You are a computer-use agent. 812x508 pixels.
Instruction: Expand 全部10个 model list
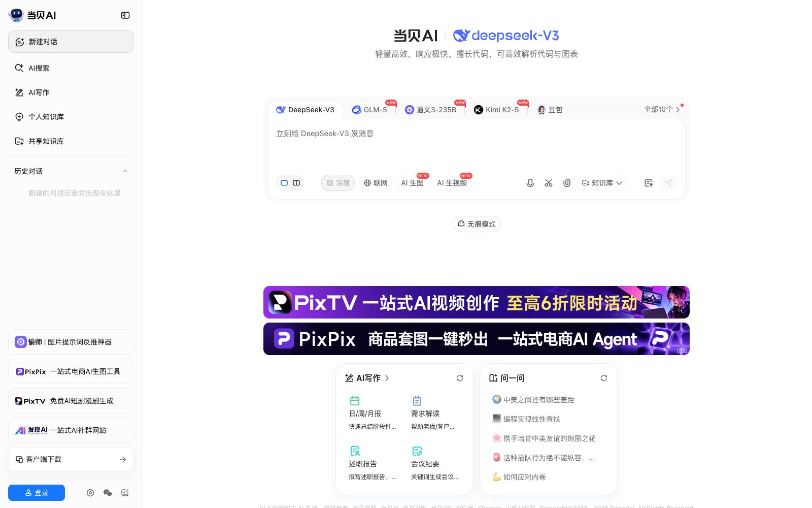click(x=662, y=109)
